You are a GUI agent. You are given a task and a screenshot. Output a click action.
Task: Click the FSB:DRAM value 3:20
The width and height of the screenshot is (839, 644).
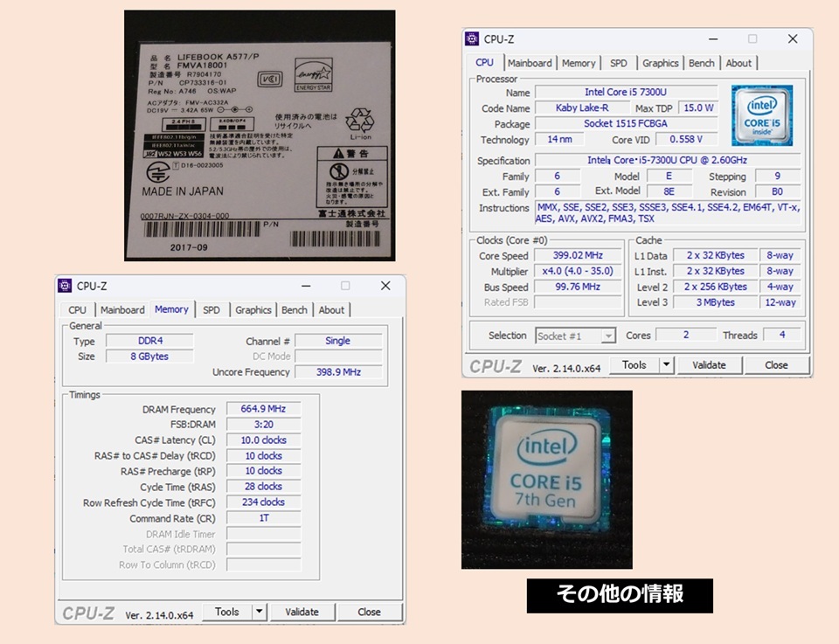(x=263, y=424)
